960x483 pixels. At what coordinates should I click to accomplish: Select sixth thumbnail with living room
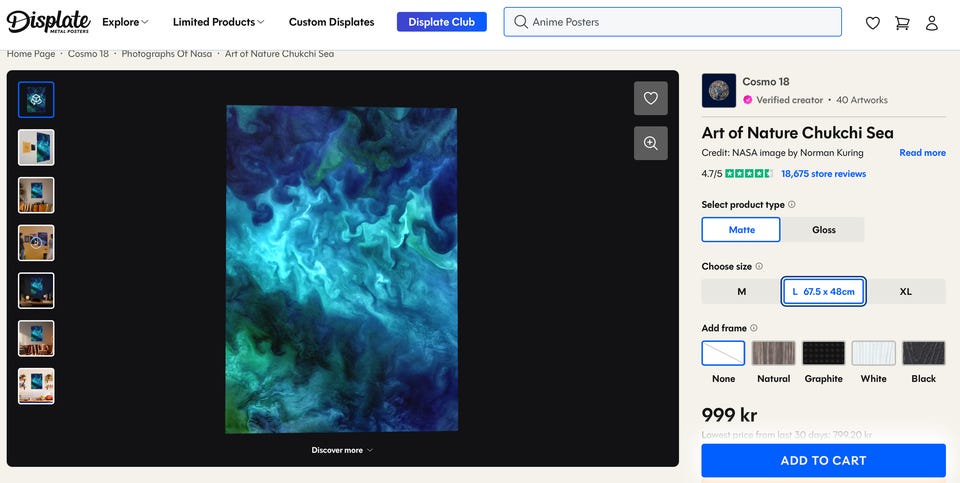36,339
